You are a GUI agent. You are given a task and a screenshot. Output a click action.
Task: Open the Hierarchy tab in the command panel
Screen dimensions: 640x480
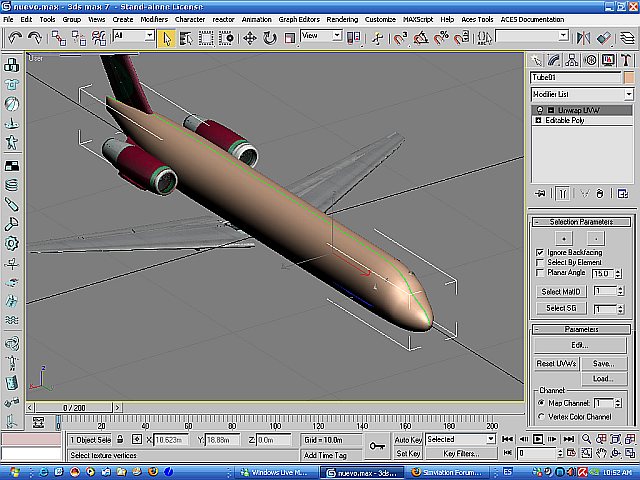[573, 60]
